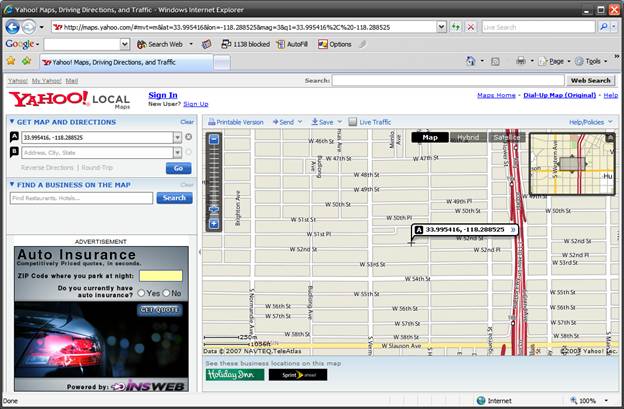Open a new blank browser tab
Image resolution: width=624 pixels, height=409 pixels.
(222, 62)
